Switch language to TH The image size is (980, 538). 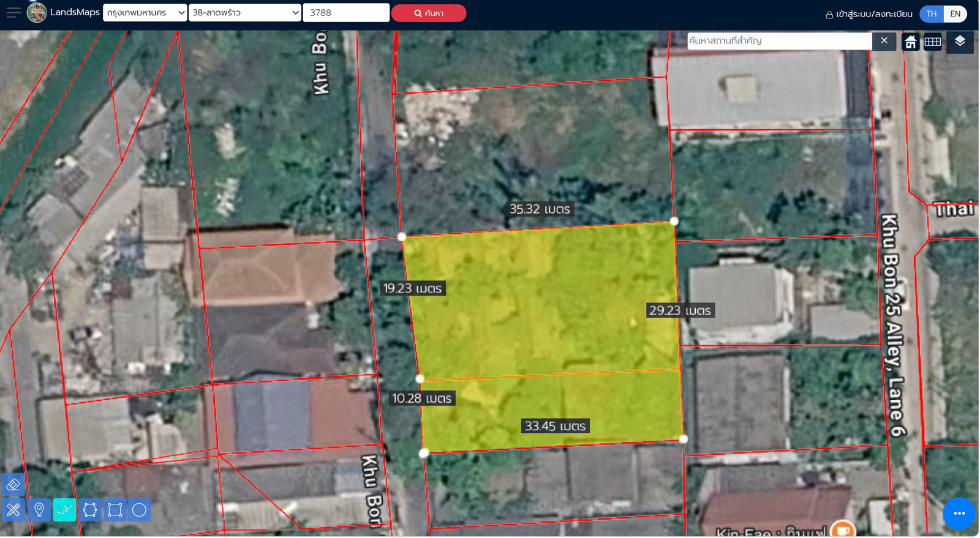pyautogui.click(x=932, y=14)
